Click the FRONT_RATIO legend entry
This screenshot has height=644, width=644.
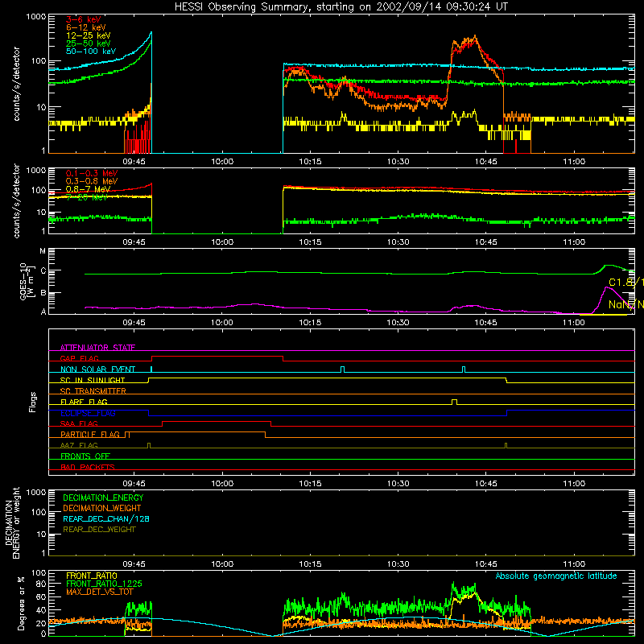(92, 576)
